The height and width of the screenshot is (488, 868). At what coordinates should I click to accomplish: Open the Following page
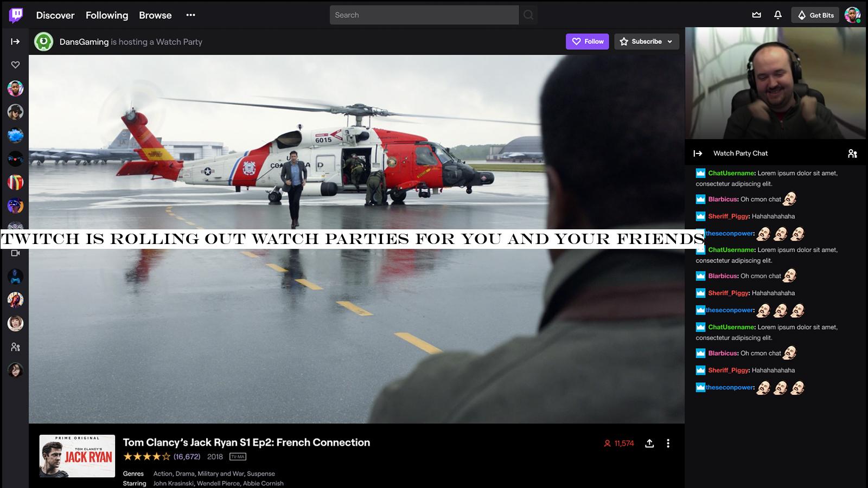pyautogui.click(x=107, y=15)
